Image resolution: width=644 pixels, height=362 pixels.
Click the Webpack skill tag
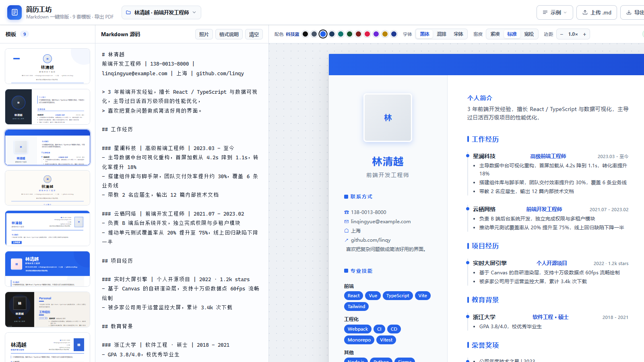(358, 329)
